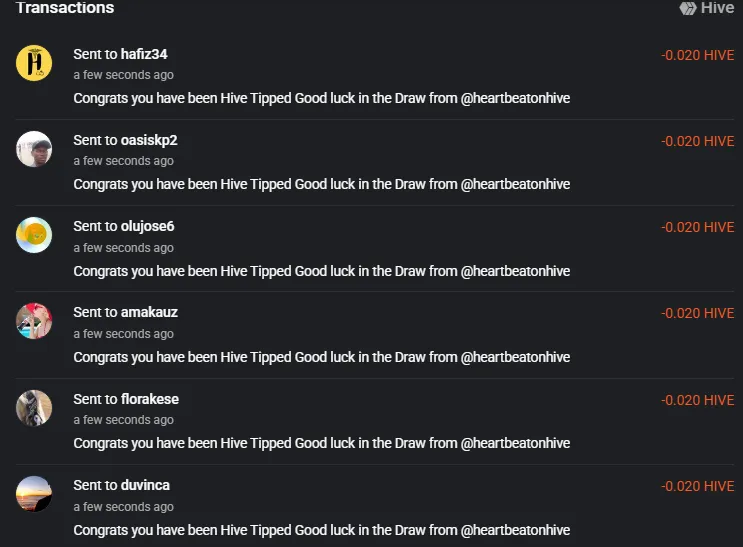
Task: Select florakese's avatar thumbnail
Action: pyautogui.click(x=34, y=408)
